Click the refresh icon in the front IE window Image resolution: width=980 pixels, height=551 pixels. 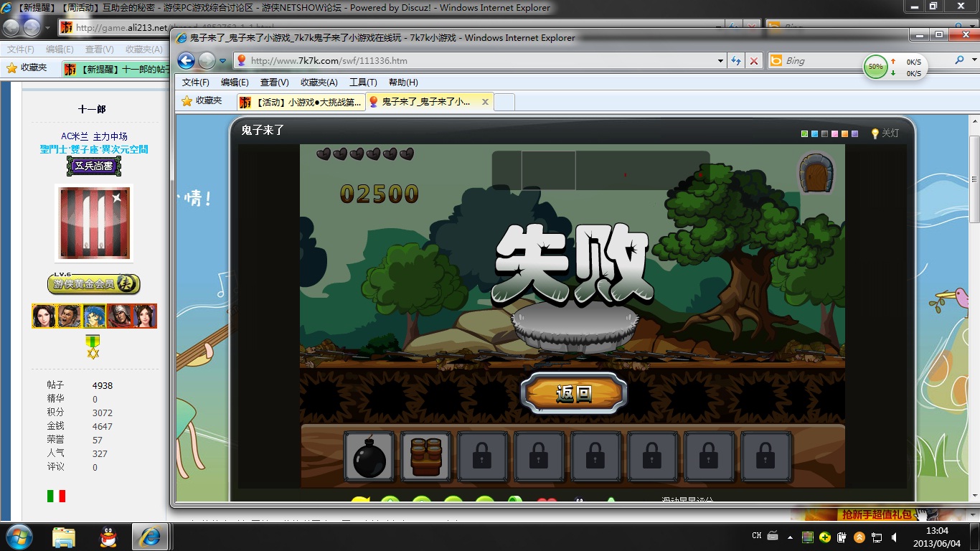[x=736, y=61]
